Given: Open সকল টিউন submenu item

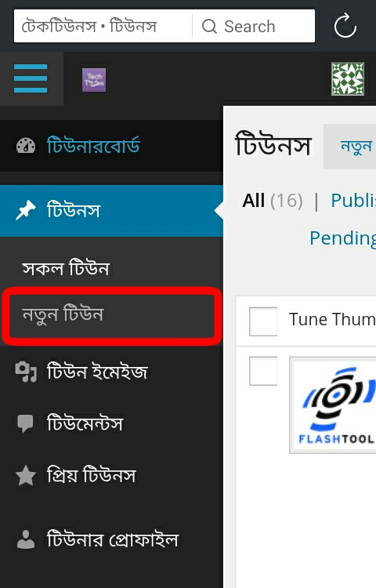Looking at the screenshot, I should 66,269.
